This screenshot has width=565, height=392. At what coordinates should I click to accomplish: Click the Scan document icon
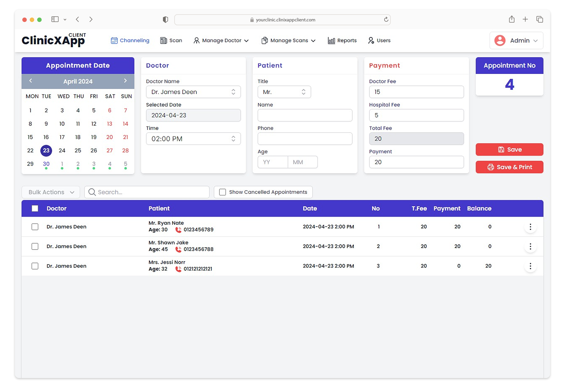click(x=164, y=40)
